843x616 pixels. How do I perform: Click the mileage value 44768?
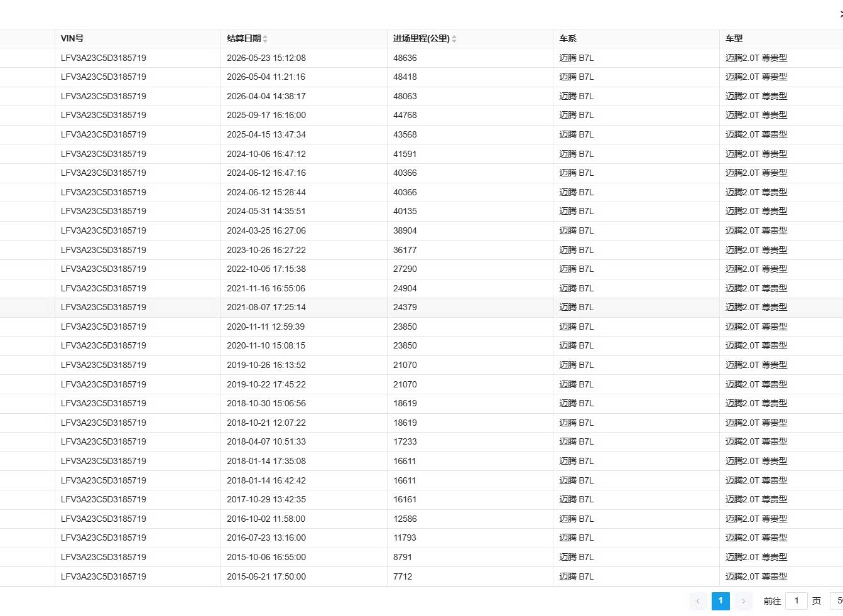(405, 115)
